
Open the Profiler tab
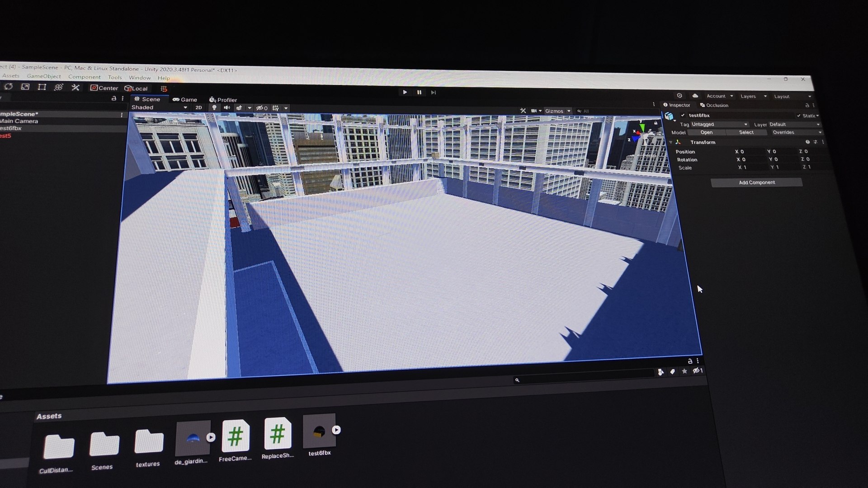tap(223, 100)
